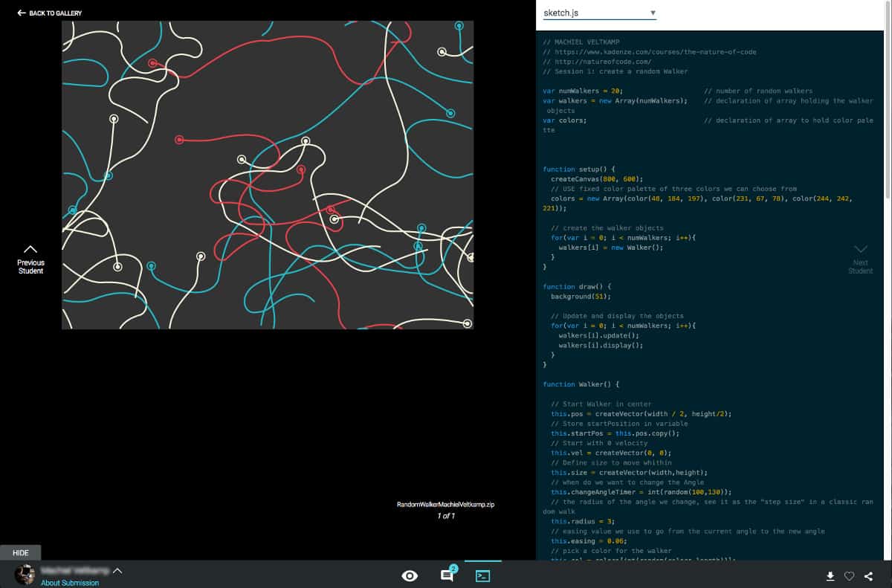Share the submission via the share icon

click(x=868, y=576)
